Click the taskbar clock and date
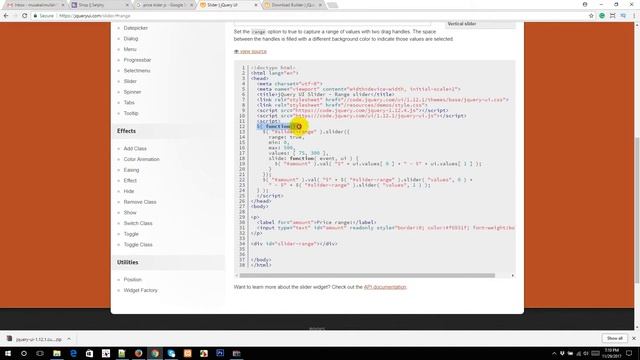Screen dimensions: 640x360 tap(612, 353)
